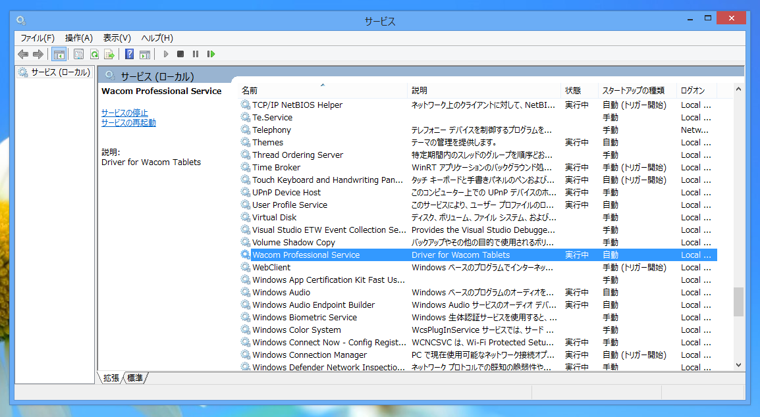This screenshot has height=417, width=760.
Task: Sort by the 説明 column header
Action: point(484,91)
